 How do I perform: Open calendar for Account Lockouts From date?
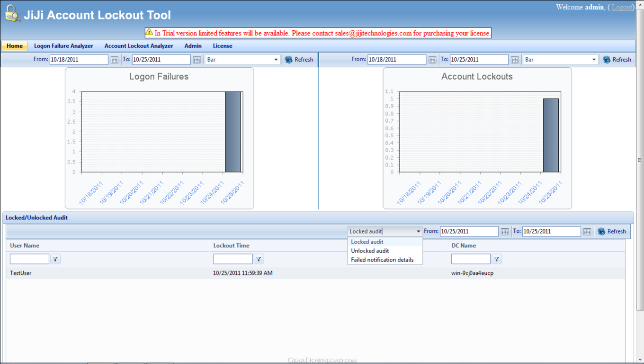(x=432, y=60)
